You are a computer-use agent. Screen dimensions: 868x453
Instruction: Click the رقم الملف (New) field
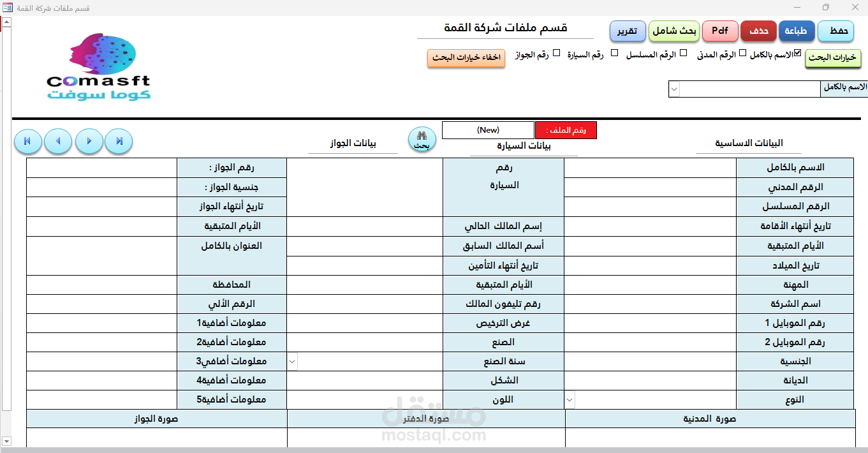488,130
